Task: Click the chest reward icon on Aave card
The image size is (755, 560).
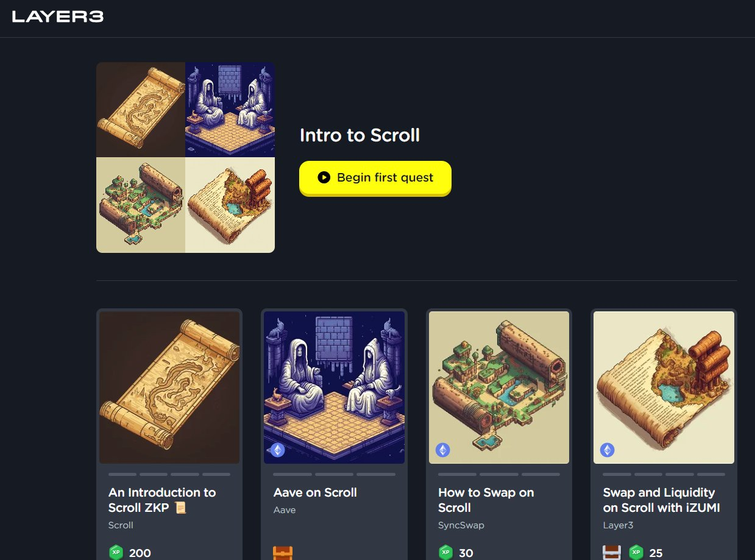Action: pos(283,553)
